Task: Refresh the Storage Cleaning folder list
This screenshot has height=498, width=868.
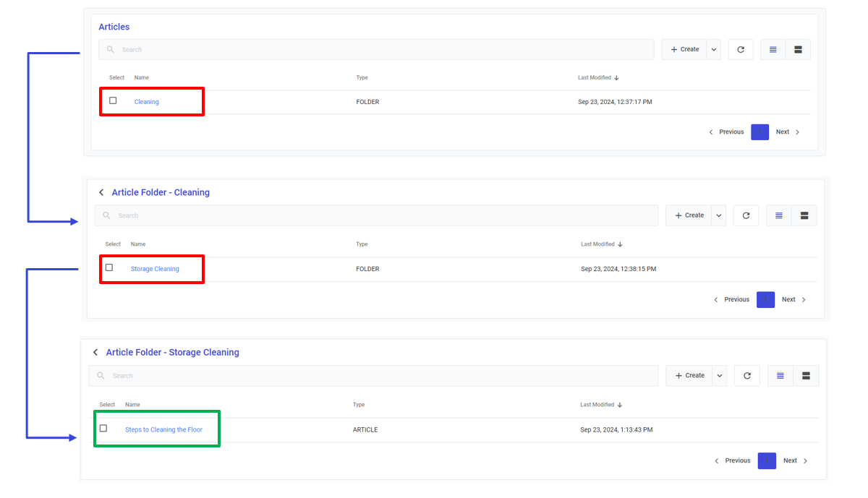Action: coord(746,376)
